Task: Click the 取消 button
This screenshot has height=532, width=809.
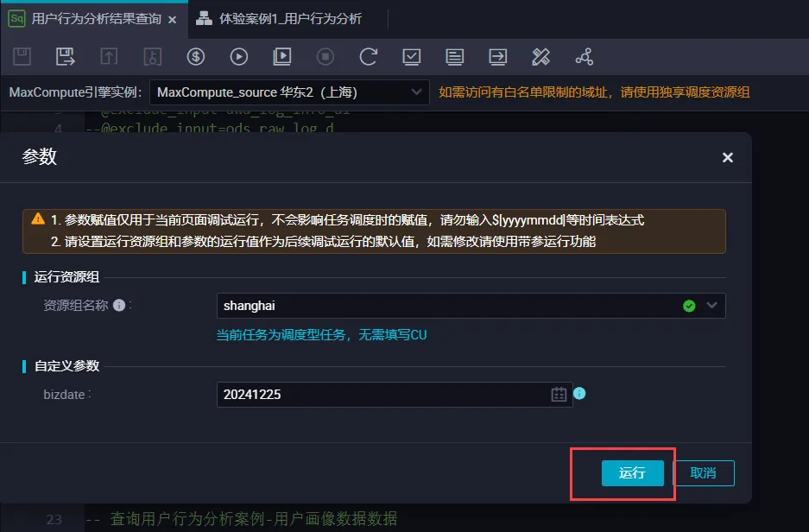Action: (x=704, y=473)
